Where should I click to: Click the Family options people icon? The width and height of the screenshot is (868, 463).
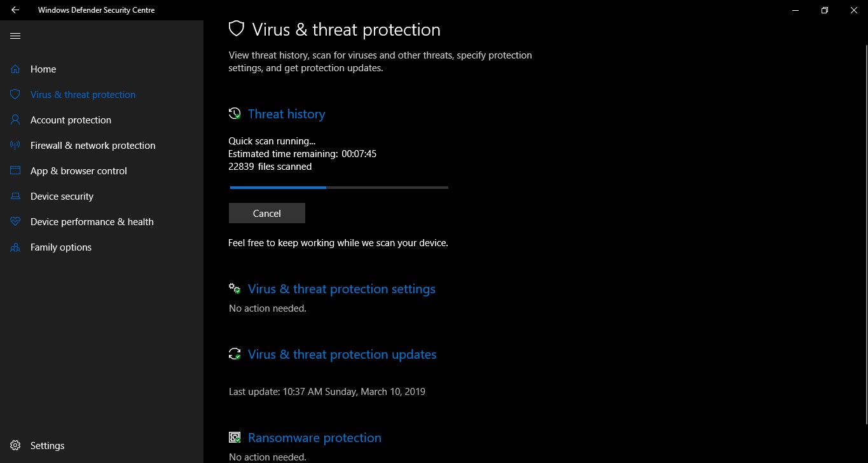click(15, 247)
